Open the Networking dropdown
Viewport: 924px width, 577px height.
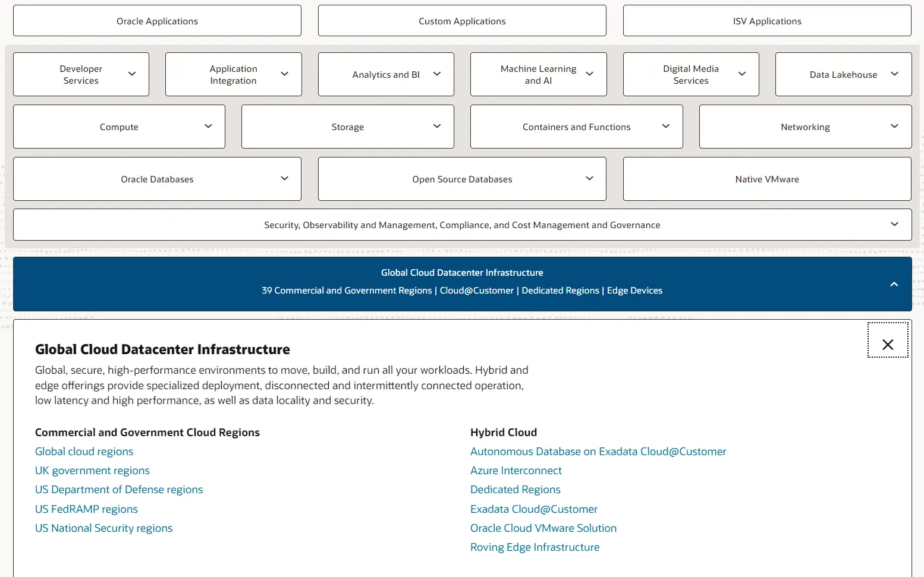click(x=805, y=127)
